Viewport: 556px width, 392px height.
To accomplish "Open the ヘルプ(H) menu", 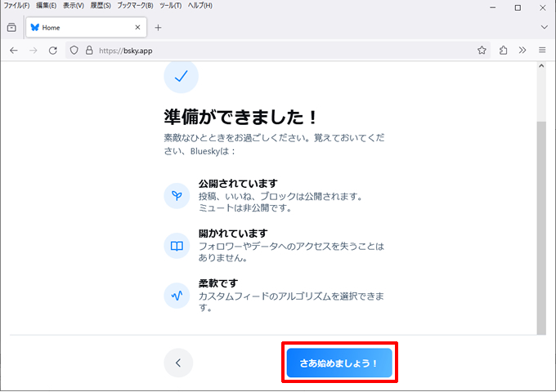I will point(200,6).
